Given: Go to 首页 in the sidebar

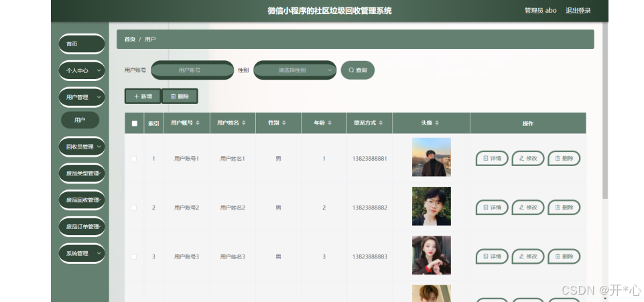Looking at the screenshot, I should point(82,44).
